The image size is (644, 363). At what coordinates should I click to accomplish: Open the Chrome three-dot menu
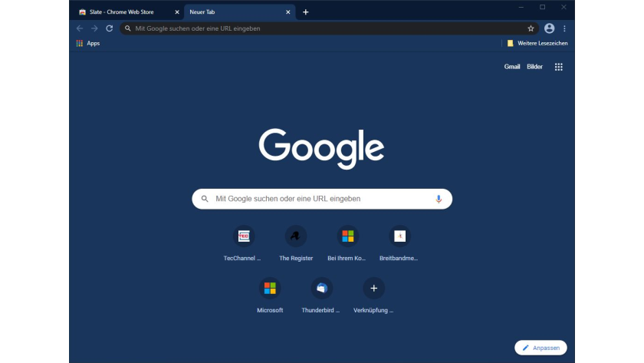(x=565, y=28)
